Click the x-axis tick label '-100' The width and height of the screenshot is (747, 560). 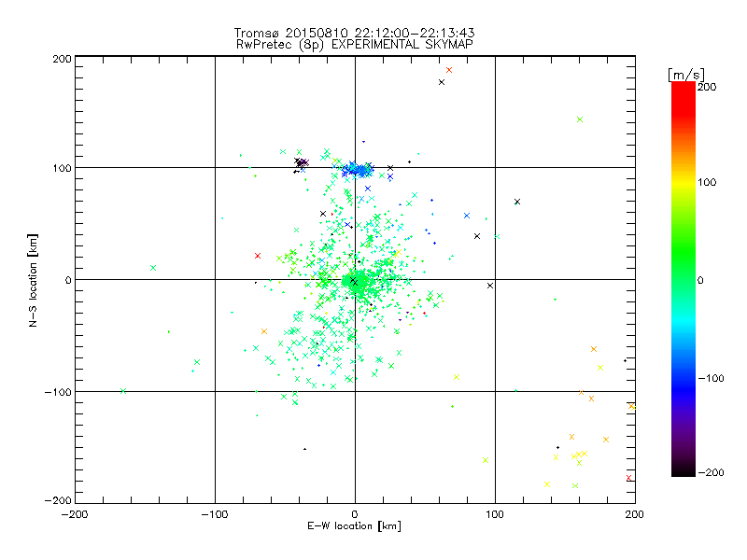pyautogui.click(x=215, y=515)
